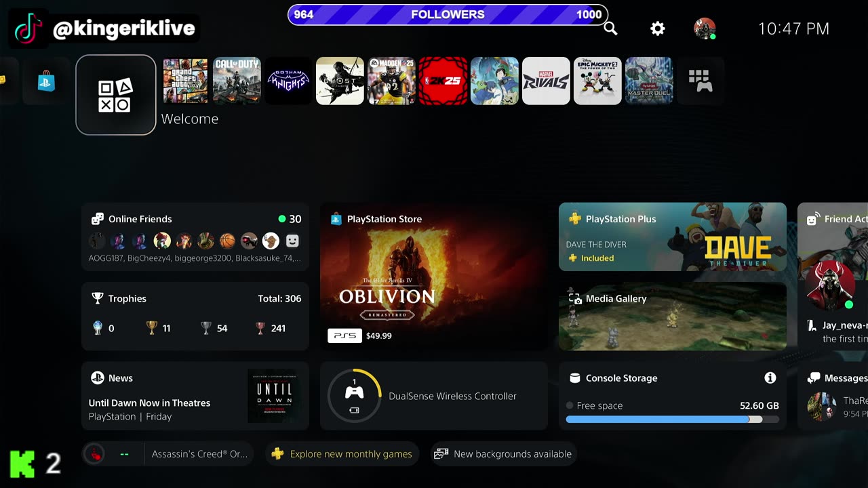
Task: Open the Oblivion Remastered store card
Action: [434, 277]
